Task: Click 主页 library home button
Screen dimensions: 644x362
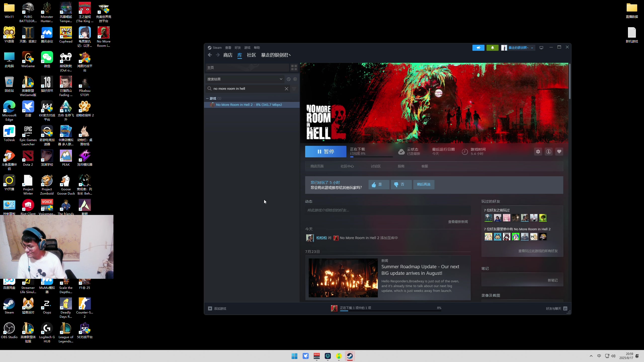Action: 247,68
